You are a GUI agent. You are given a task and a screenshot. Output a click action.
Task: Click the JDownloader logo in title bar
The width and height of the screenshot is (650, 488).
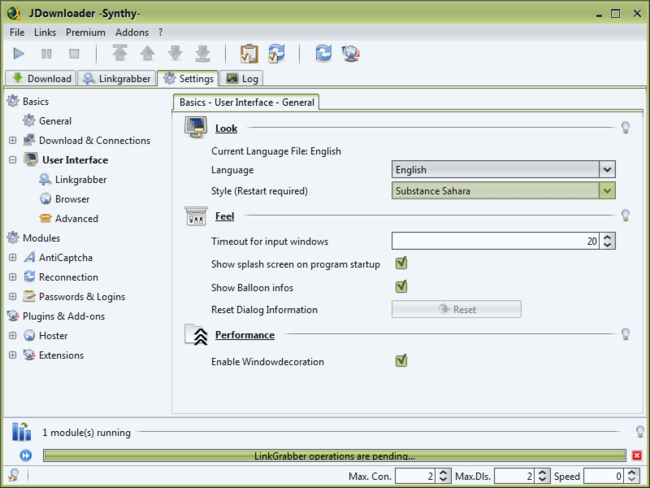click(13, 13)
